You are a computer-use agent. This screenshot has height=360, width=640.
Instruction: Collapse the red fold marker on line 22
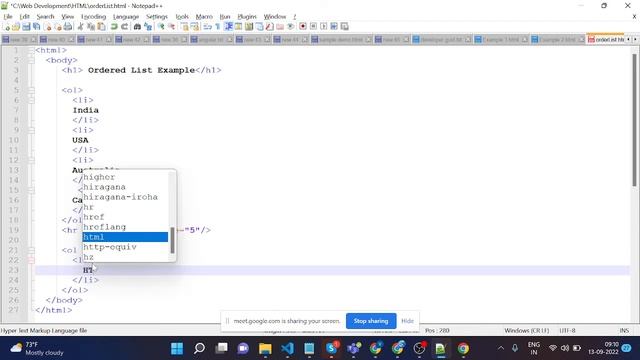coord(31,260)
